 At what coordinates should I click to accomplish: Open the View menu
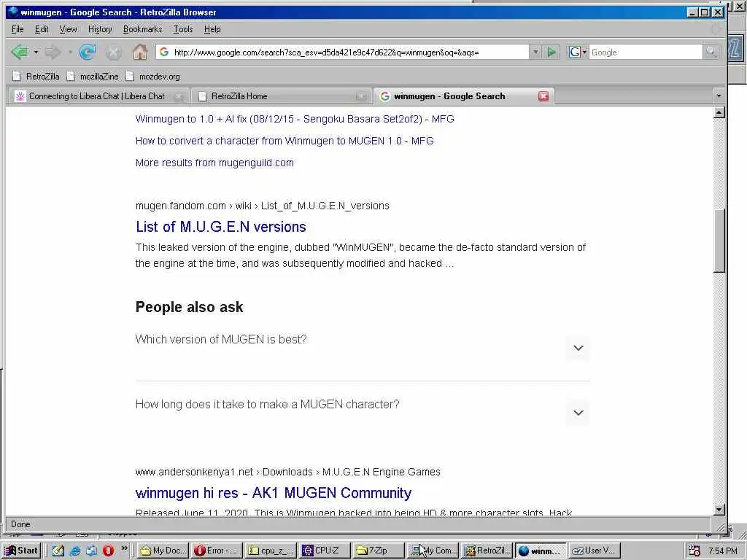(x=68, y=29)
